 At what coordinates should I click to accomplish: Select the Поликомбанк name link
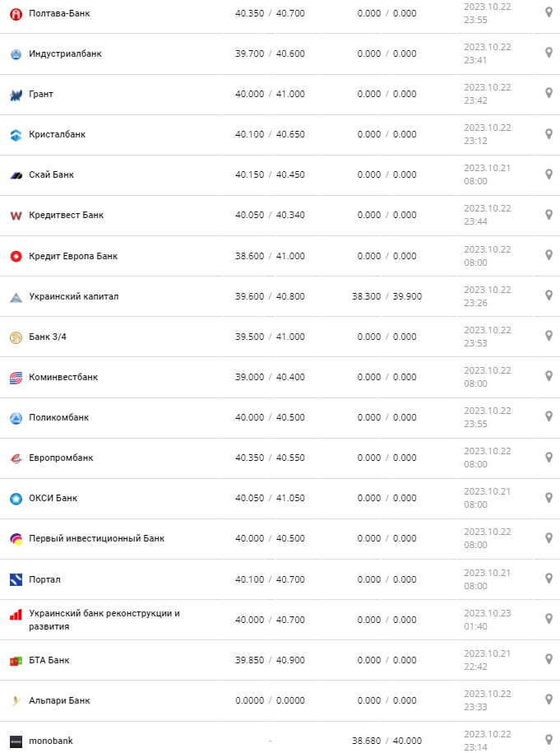coord(58,417)
